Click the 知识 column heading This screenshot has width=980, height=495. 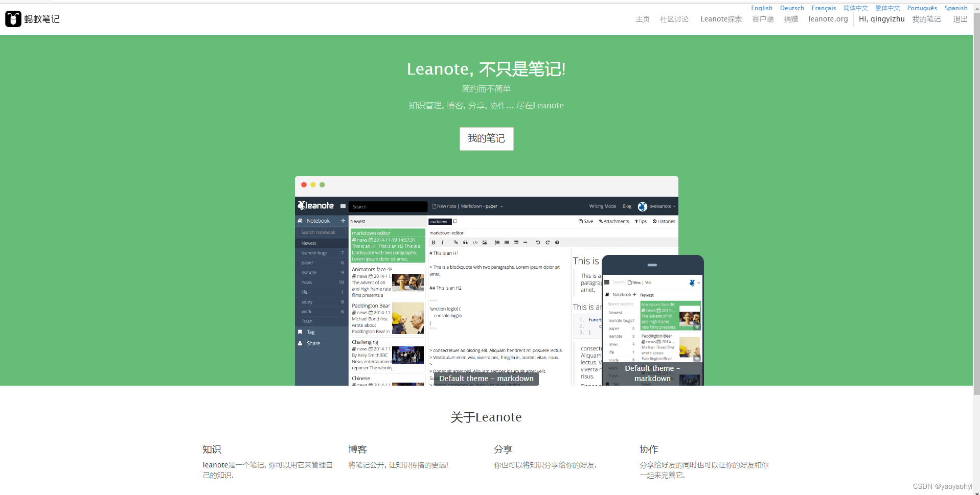tap(212, 450)
